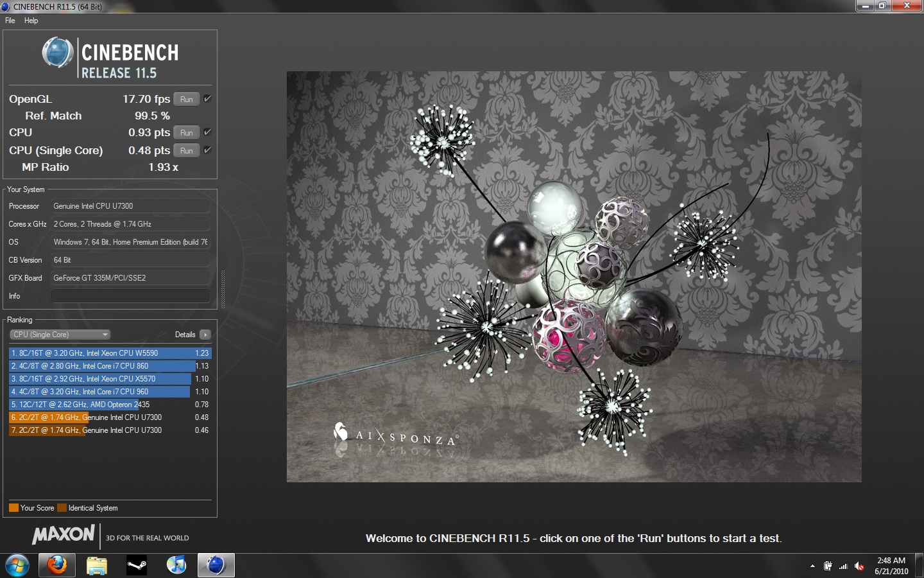
Task: Click the power battery tray icon
Action: click(x=828, y=566)
